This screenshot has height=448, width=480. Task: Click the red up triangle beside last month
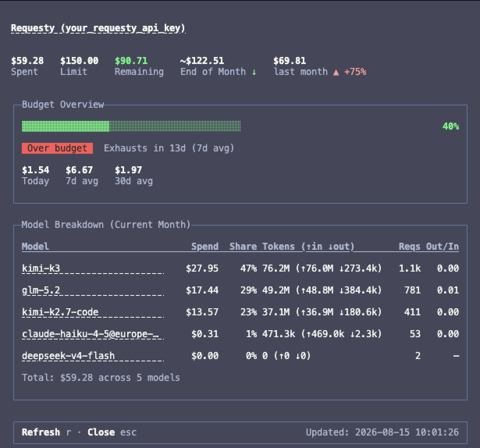pyautogui.click(x=336, y=72)
